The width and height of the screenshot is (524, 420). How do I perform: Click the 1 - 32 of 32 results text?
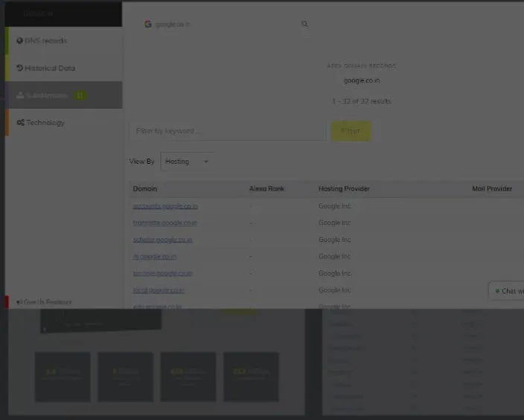pos(362,101)
